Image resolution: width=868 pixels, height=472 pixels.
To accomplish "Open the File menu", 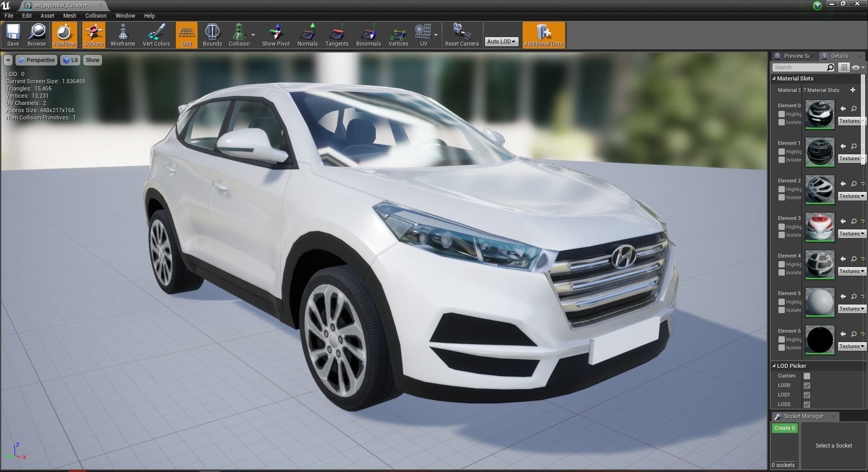I will click(x=9, y=15).
